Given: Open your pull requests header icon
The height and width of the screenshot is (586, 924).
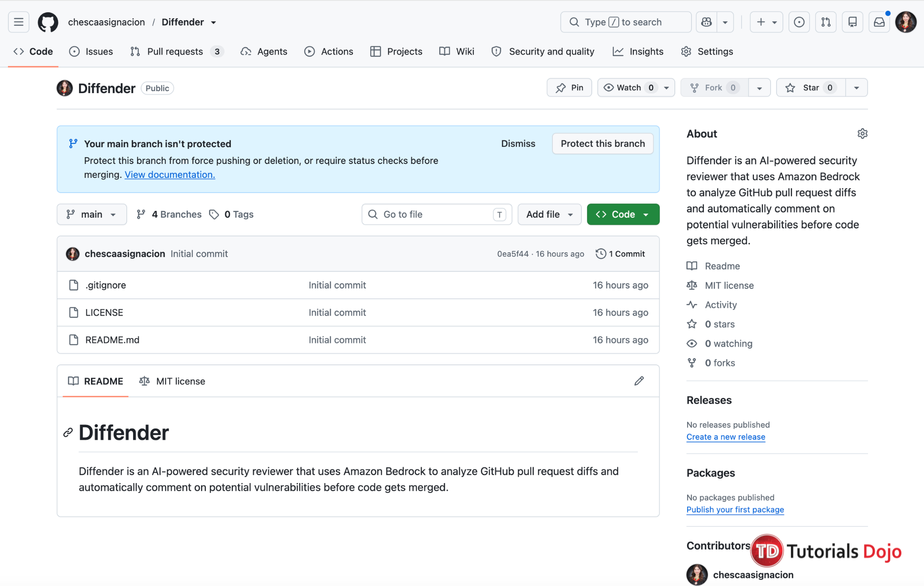Looking at the screenshot, I should pos(826,22).
